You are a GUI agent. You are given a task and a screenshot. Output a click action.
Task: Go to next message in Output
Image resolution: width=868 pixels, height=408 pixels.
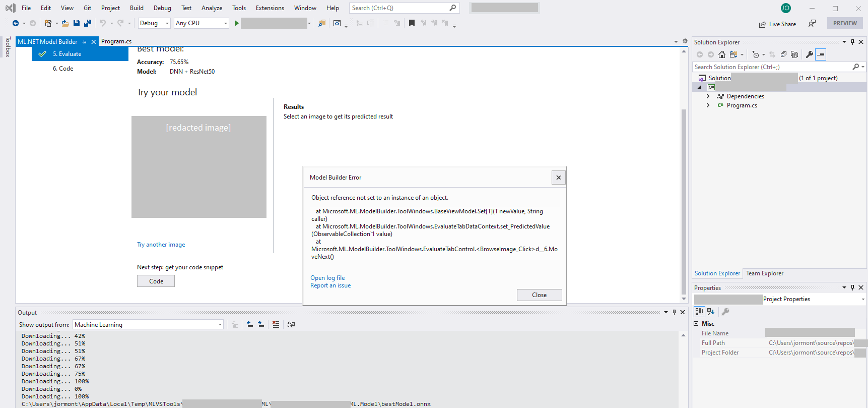point(261,324)
